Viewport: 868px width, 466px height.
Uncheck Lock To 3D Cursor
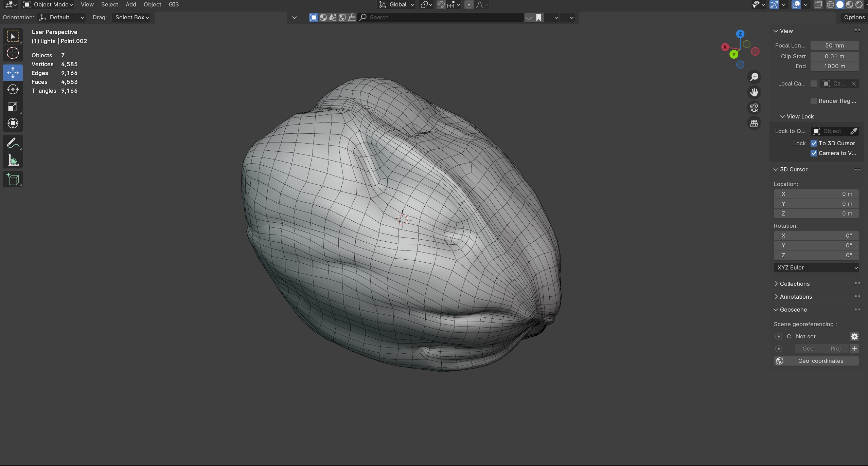814,143
